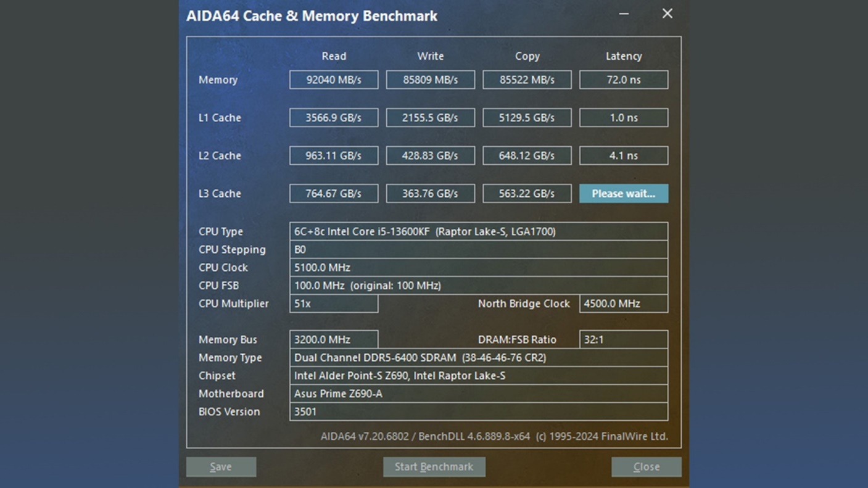Click the Start Benchmark button

point(434,467)
